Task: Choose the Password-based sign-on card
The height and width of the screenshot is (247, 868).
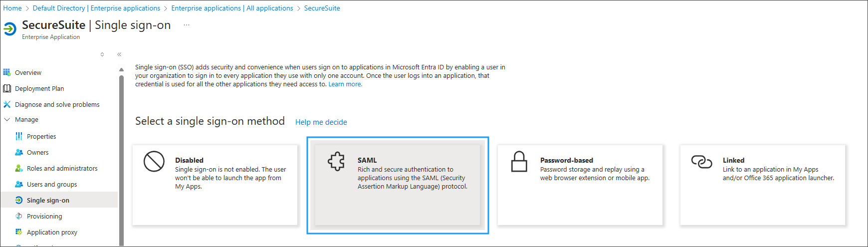Action: point(580,185)
